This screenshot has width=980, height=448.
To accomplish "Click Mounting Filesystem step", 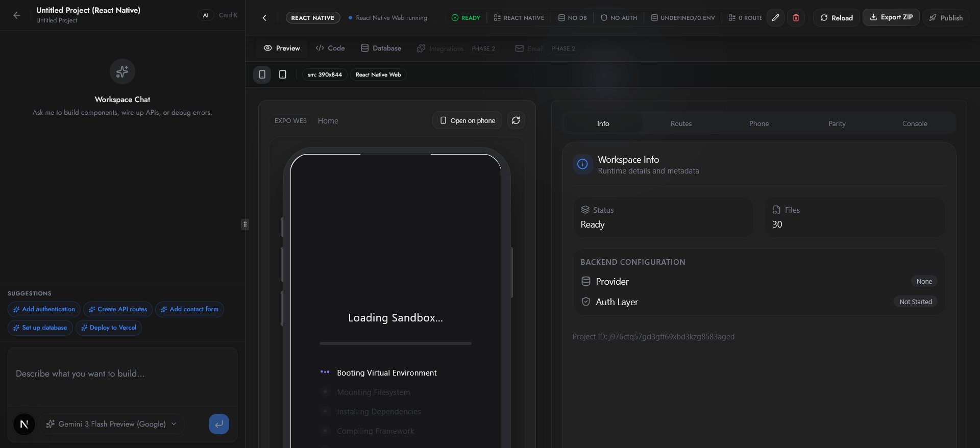I will [x=373, y=392].
